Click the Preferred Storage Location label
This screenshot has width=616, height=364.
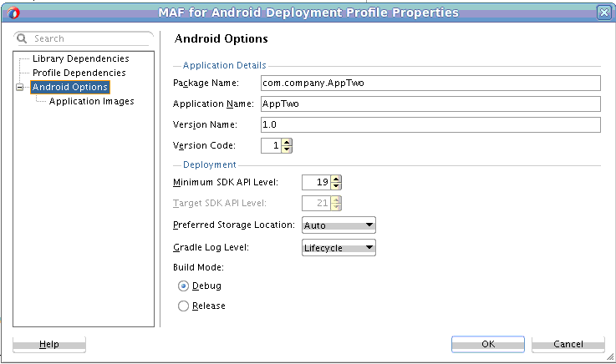click(x=234, y=225)
